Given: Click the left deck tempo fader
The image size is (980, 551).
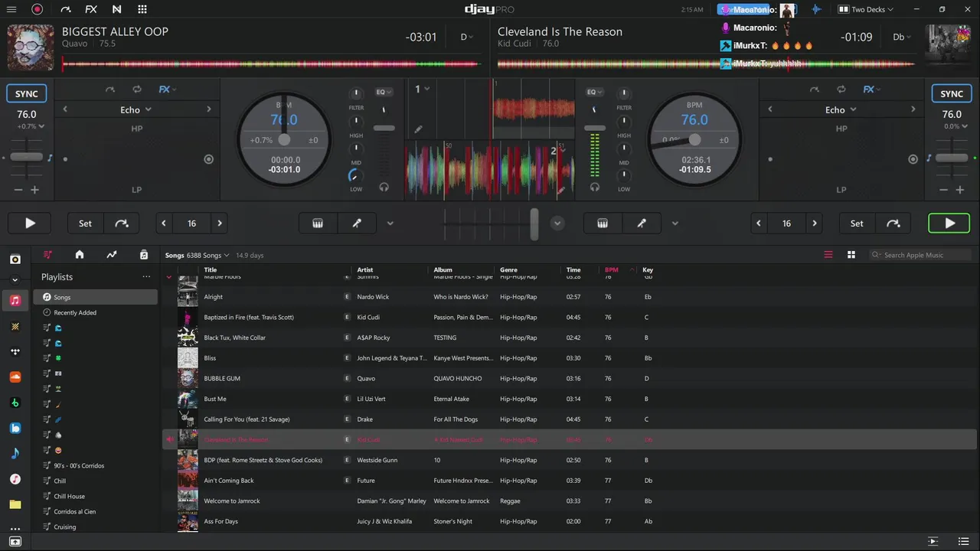Looking at the screenshot, I should pyautogui.click(x=27, y=157).
